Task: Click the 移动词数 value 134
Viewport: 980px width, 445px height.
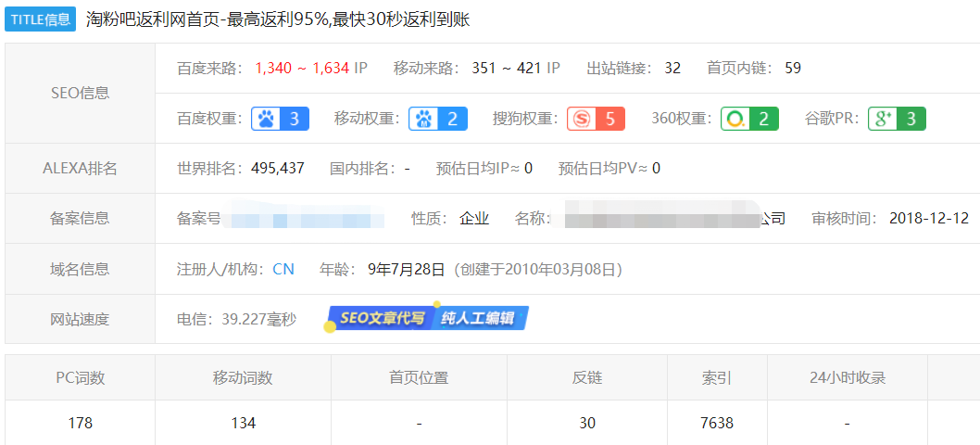Action: 243,423
